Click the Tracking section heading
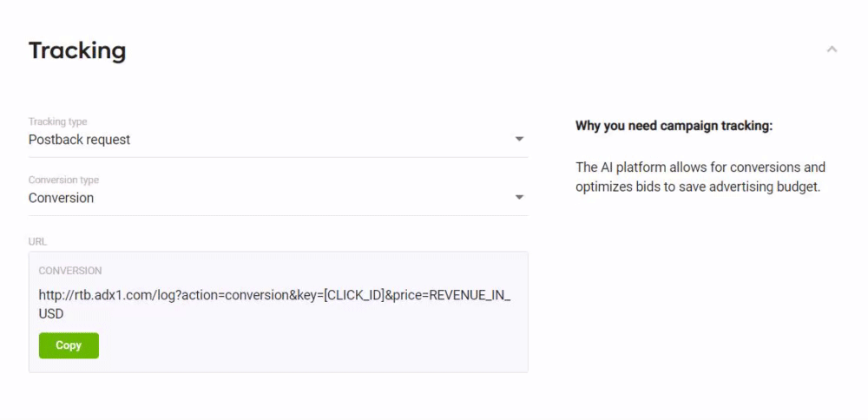The image size is (868, 420). coord(77,51)
